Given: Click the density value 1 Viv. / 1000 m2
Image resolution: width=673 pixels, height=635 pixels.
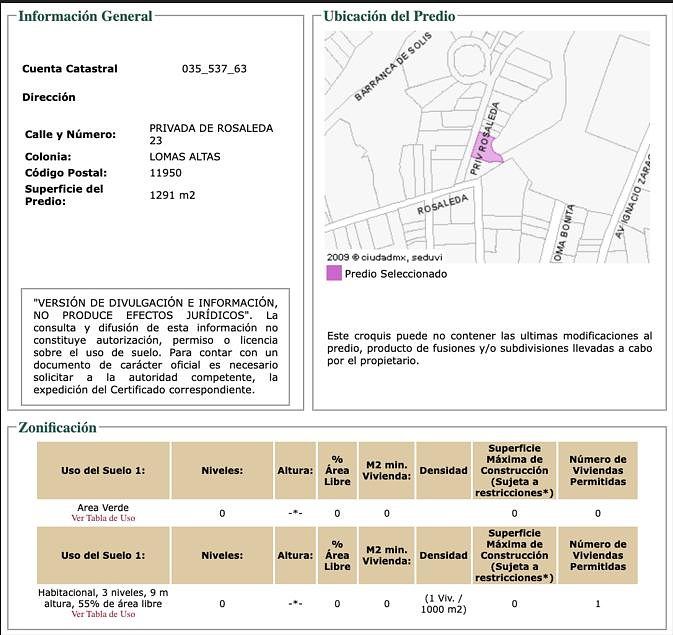Looking at the screenshot, I should [x=443, y=604].
